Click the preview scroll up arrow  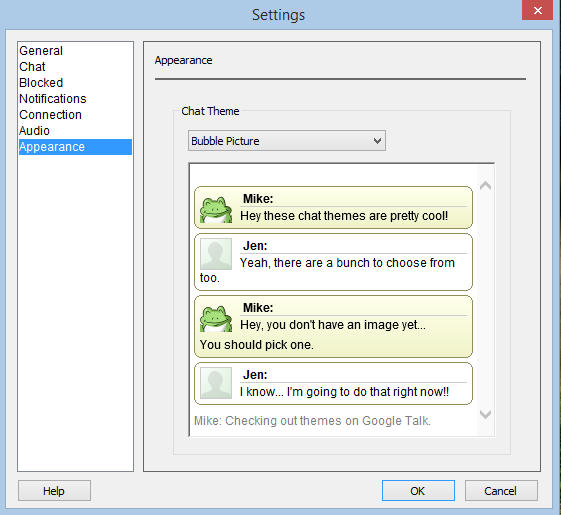pos(486,185)
